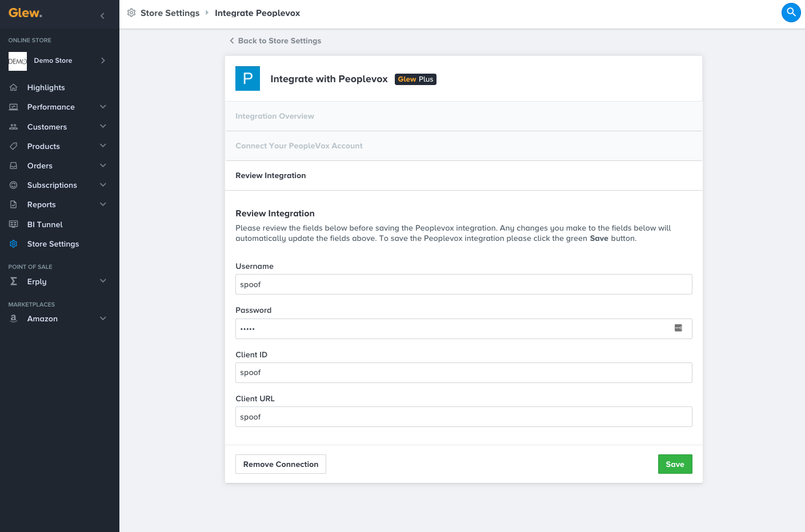Click the Integrate with Peoplevox heading
Screen dimensions: 805x532
[x=329, y=79]
